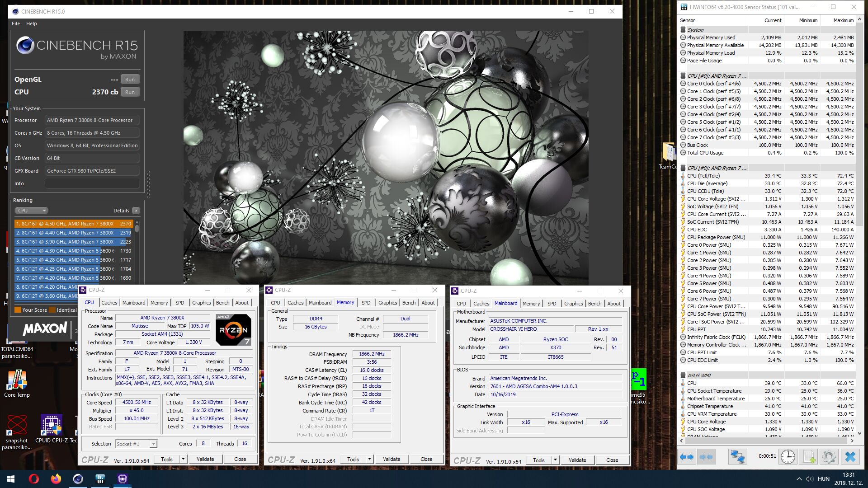Click HWiNFO 'Sensor' column header

(713, 20)
